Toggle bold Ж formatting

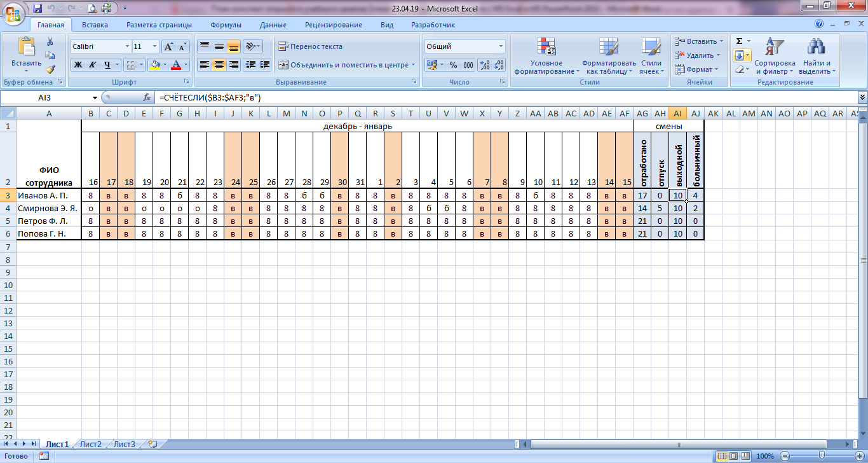point(78,65)
